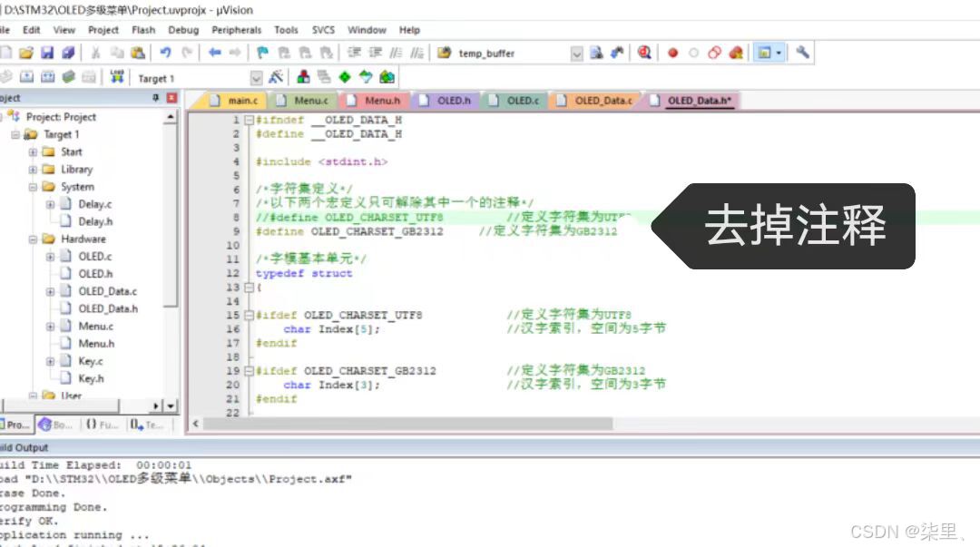Select OLED.h in project tree
The height and width of the screenshot is (547, 980).
click(95, 274)
